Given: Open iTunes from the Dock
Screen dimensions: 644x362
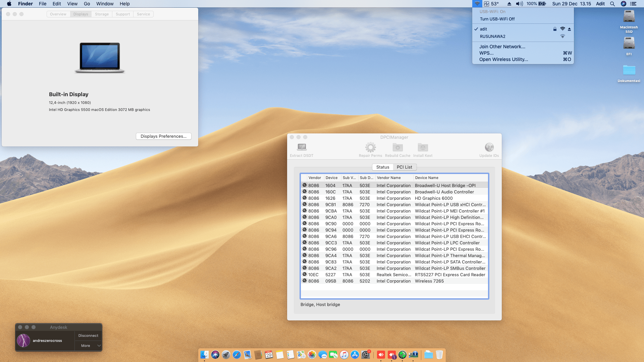Looking at the screenshot, I should (x=344, y=355).
